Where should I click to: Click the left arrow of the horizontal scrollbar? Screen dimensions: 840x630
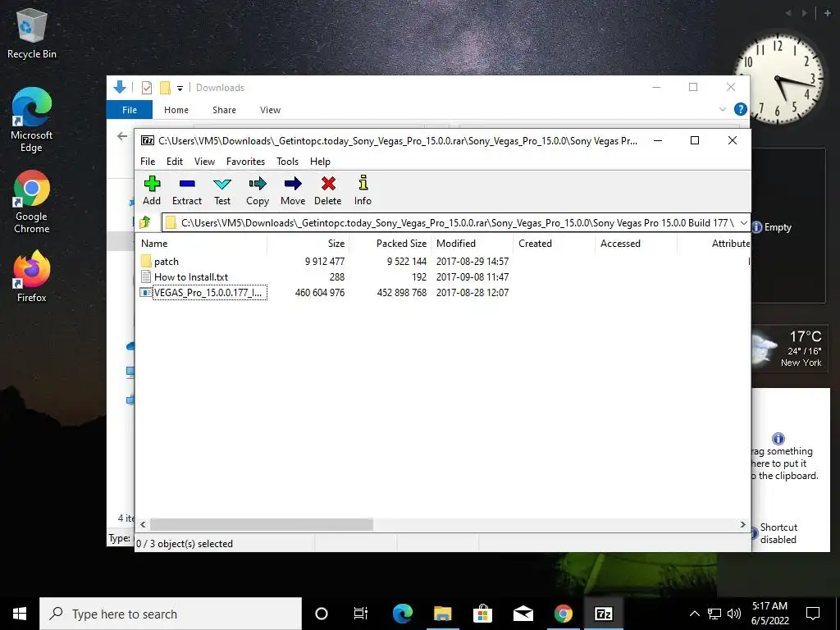pyautogui.click(x=143, y=524)
